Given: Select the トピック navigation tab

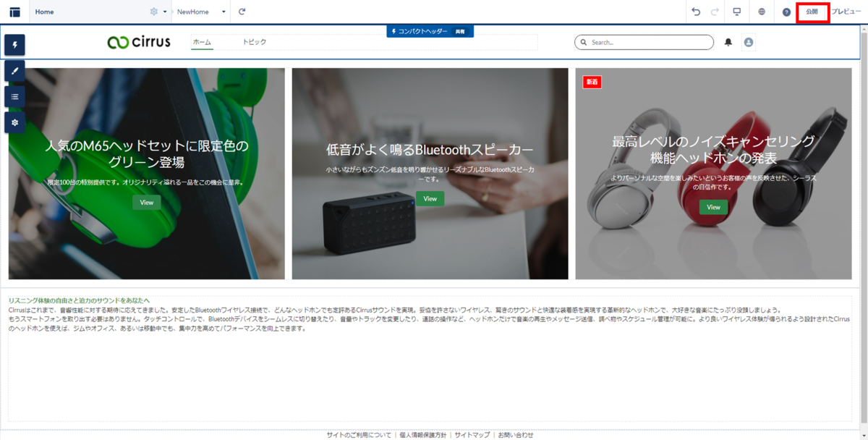Looking at the screenshot, I should [255, 42].
